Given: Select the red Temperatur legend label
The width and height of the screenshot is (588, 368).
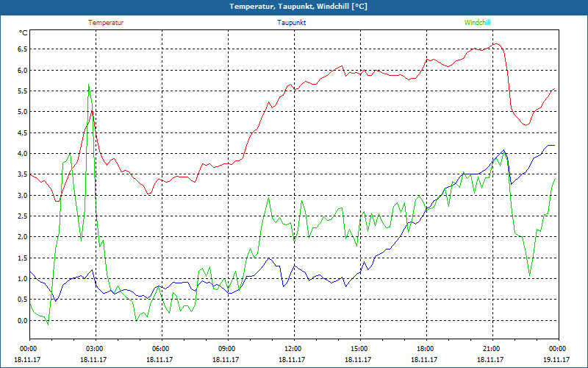Looking at the screenshot, I should click(x=106, y=23).
